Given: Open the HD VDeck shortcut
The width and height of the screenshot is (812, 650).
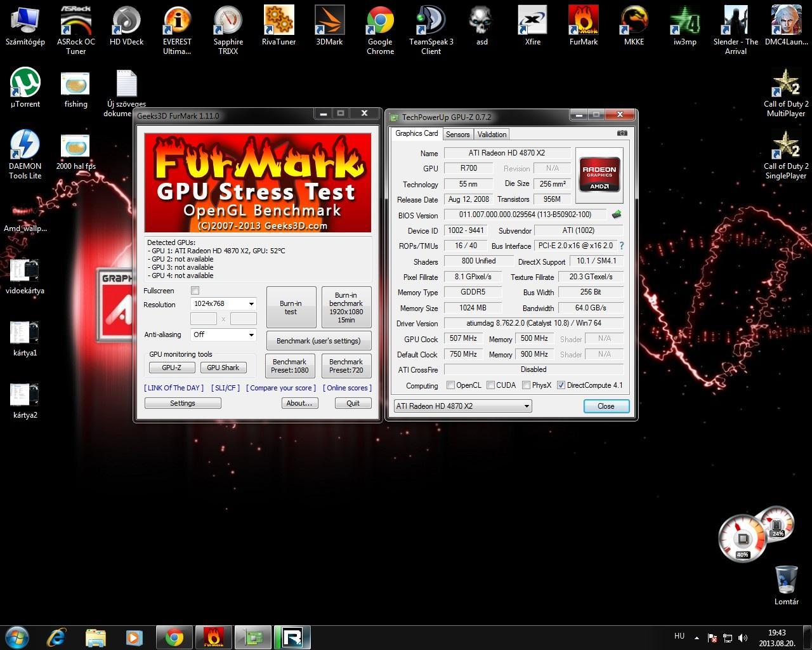Looking at the screenshot, I should (126, 27).
